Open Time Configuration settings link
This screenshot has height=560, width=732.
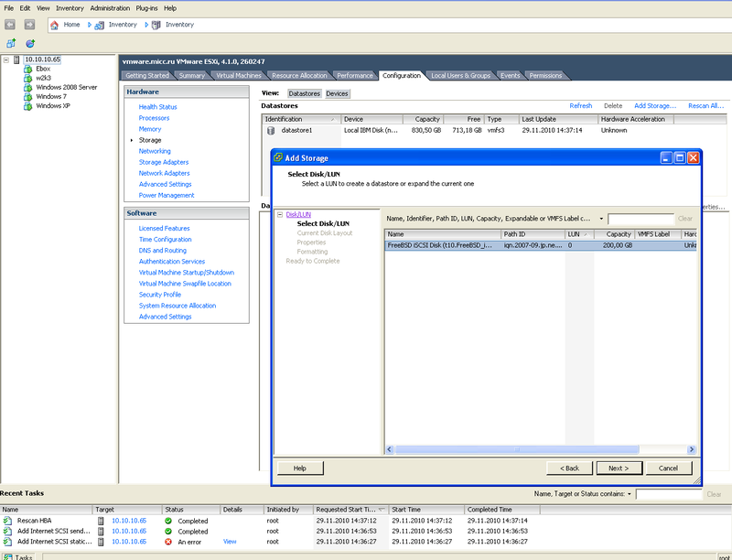pos(166,240)
